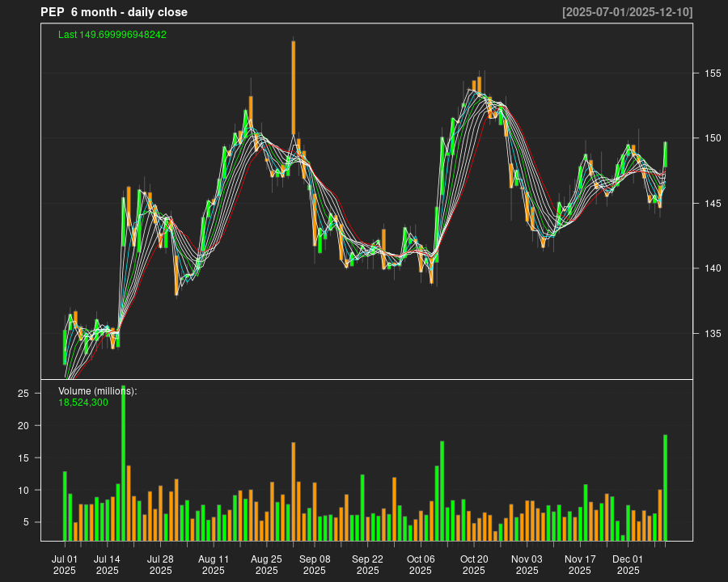The width and height of the screenshot is (728, 582).
Task: Click the green Last price label
Action: click(112, 35)
